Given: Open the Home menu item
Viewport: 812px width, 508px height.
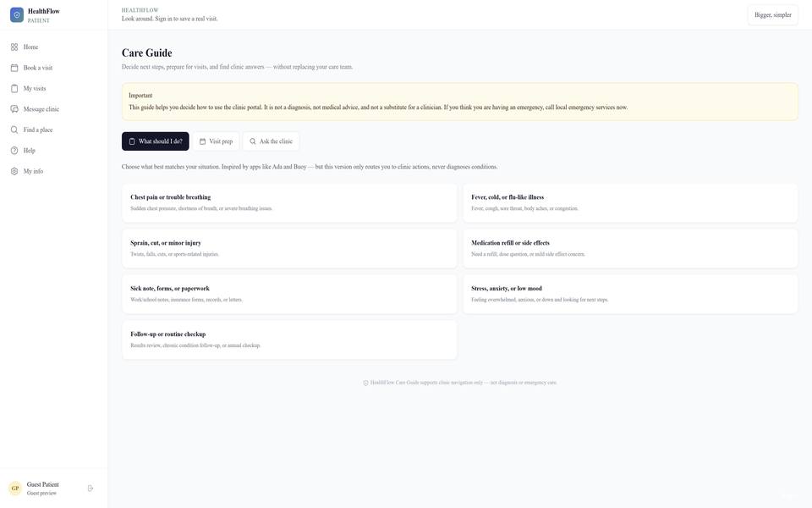Looking at the screenshot, I should pyautogui.click(x=54, y=47).
